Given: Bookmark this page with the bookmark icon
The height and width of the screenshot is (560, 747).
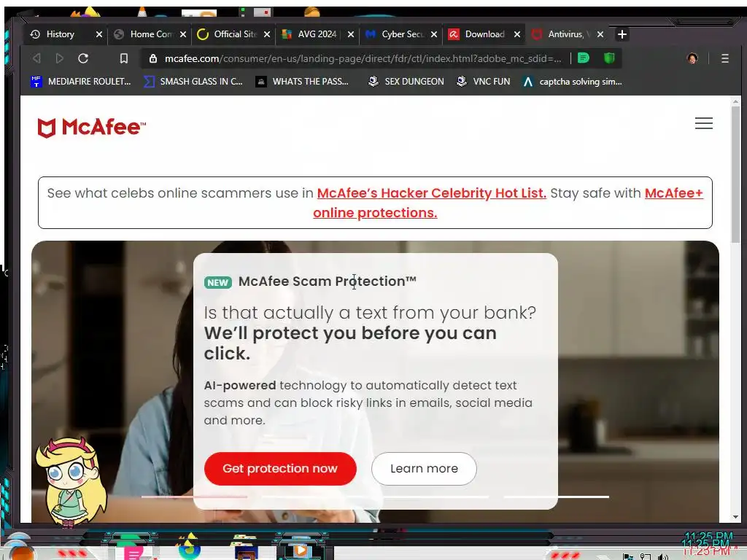Looking at the screenshot, I should [124, 58].
